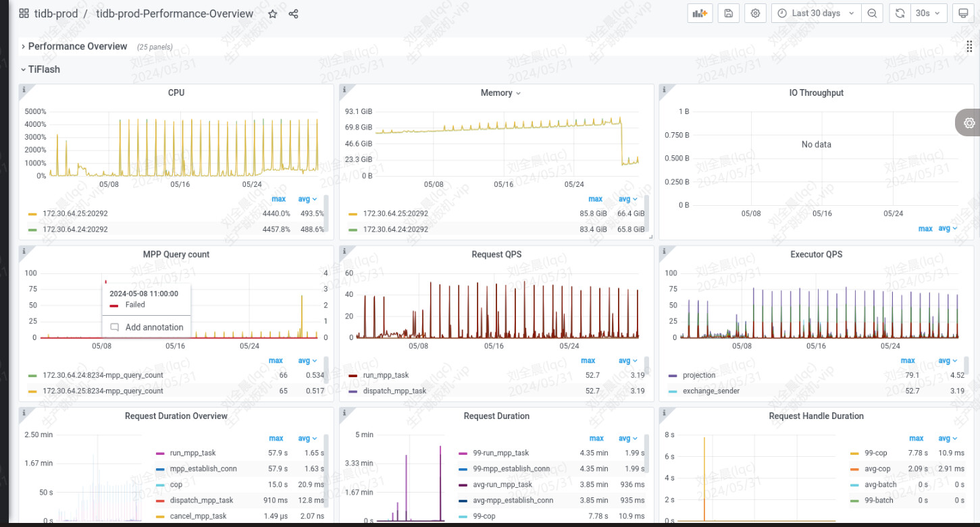Toggle 172.30.64.25:20292 series in CPU legend
The height and width of the screenshot is (527, 980).
click(75, 213)
